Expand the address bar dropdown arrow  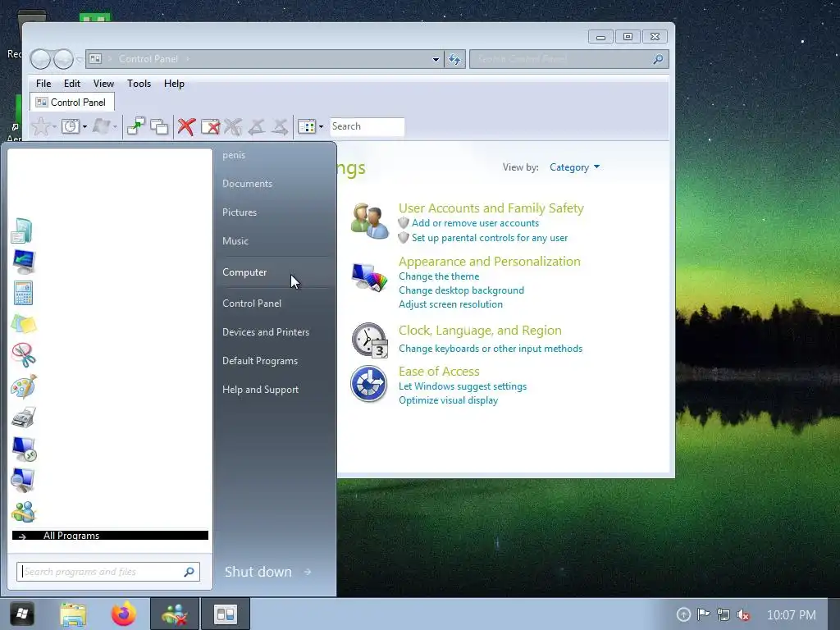pyautogui.click(x=436, y=59)
